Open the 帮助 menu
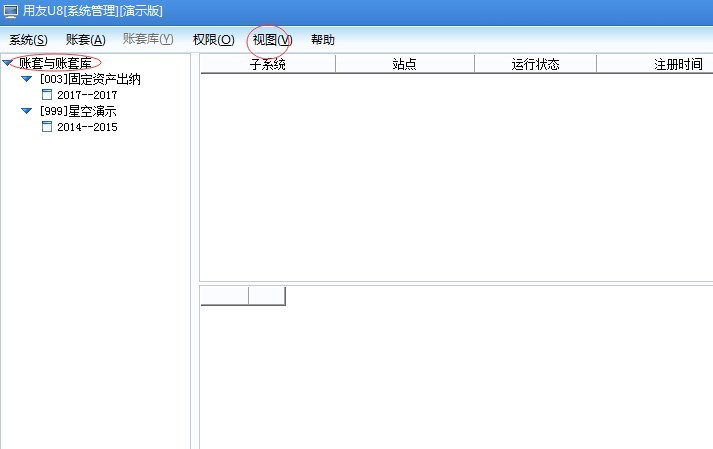This screenshot has width=713, height=449. [323, 40]
